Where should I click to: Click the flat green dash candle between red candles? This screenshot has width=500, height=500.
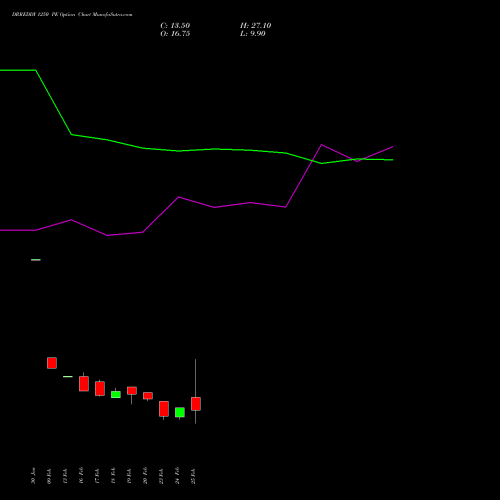[x=68, y=376]
